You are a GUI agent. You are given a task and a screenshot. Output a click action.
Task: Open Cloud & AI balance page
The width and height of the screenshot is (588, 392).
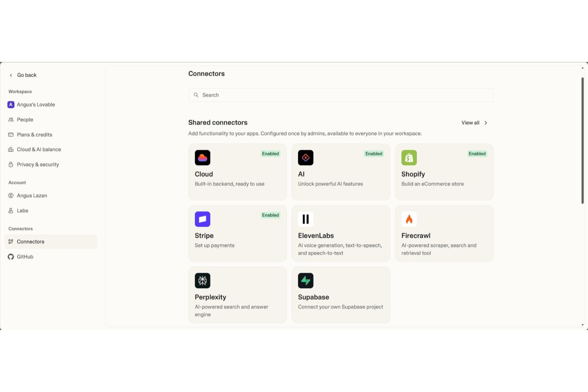51,149
